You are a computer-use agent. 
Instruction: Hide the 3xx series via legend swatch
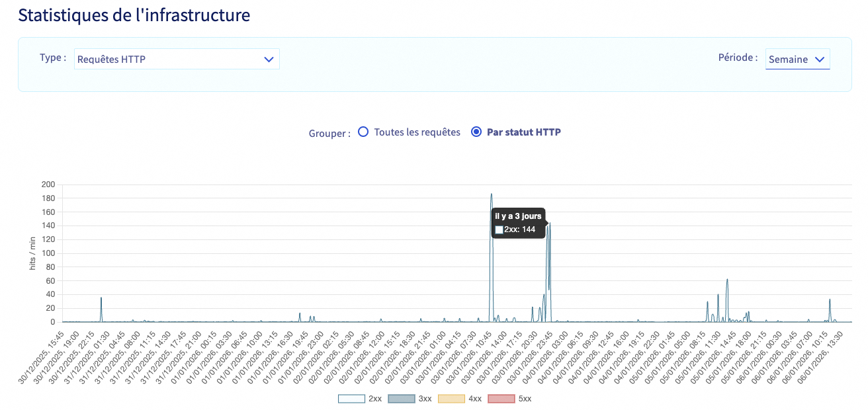402,399
